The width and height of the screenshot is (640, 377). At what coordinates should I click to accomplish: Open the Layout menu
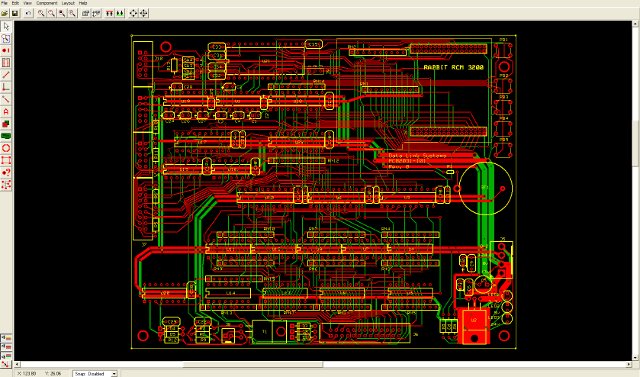click(68, 3)
